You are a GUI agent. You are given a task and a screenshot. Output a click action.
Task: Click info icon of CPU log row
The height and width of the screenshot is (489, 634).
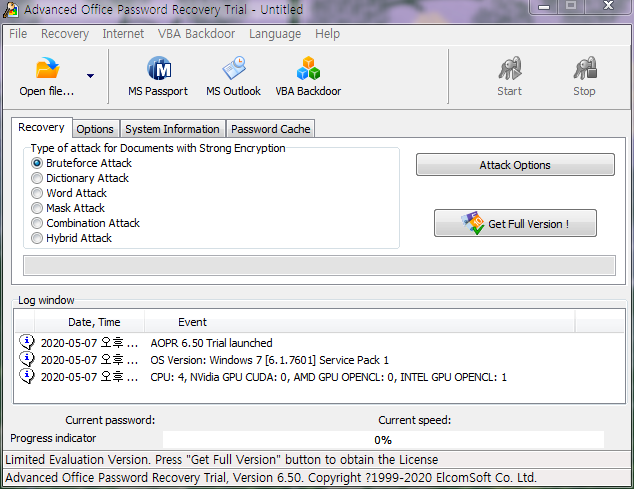tap(27, 376)
